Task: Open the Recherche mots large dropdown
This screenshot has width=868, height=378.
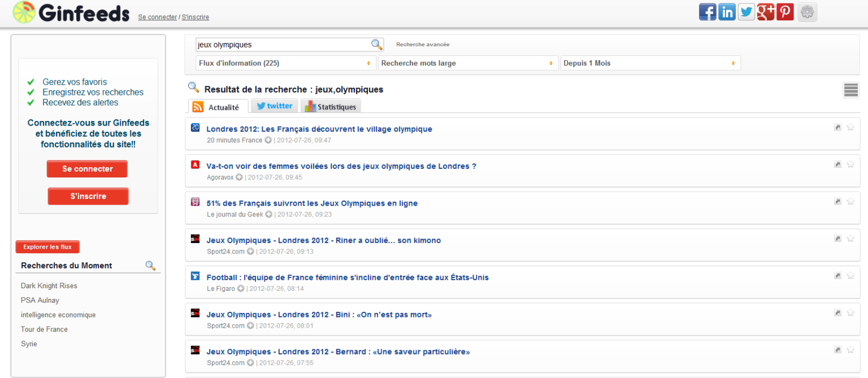Action: [x=468, y=63]
